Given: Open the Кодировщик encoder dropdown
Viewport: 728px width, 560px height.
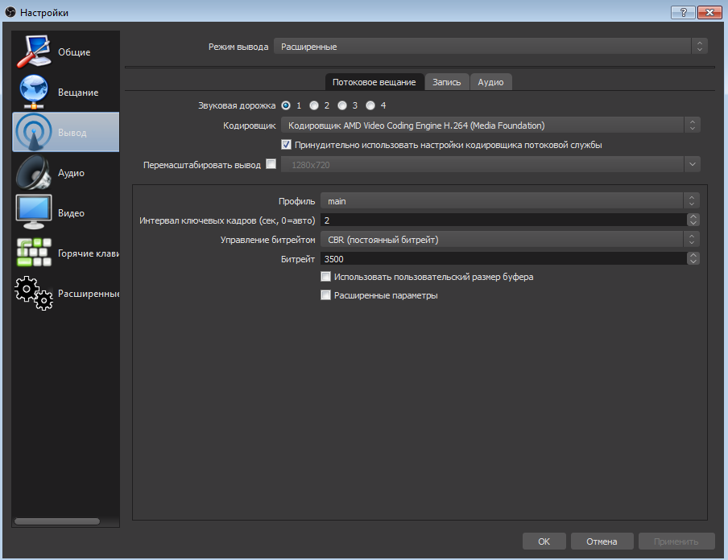Looking at the screenshot, I should click(490, 126).
